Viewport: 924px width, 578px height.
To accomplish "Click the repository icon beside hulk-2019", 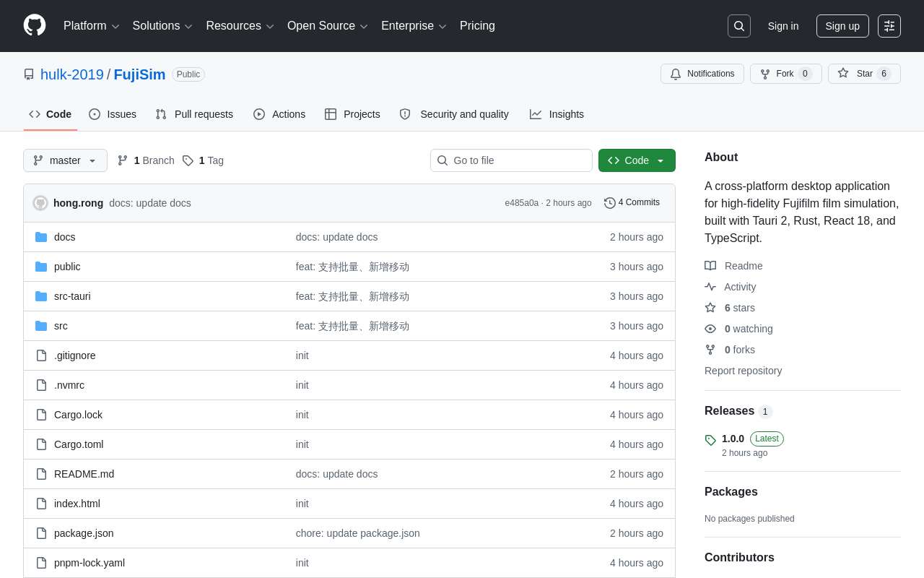I will 29,74.
